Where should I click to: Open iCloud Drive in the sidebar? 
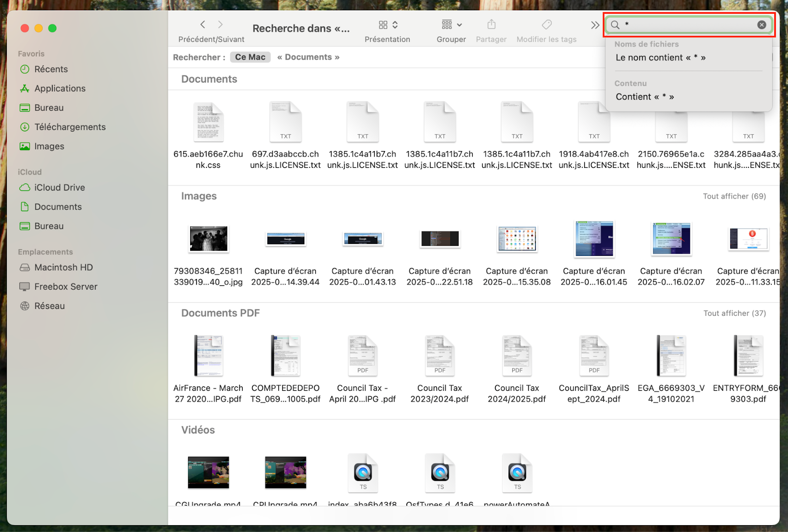coord(59,188)
